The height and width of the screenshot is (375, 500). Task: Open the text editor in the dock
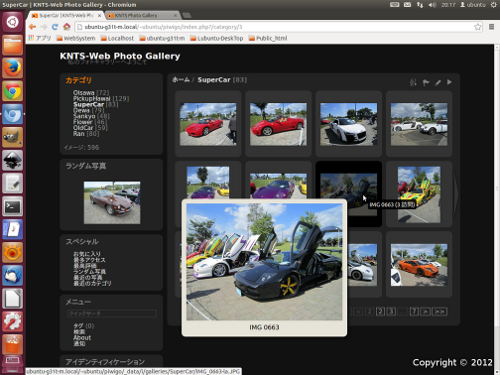(13, 183)
